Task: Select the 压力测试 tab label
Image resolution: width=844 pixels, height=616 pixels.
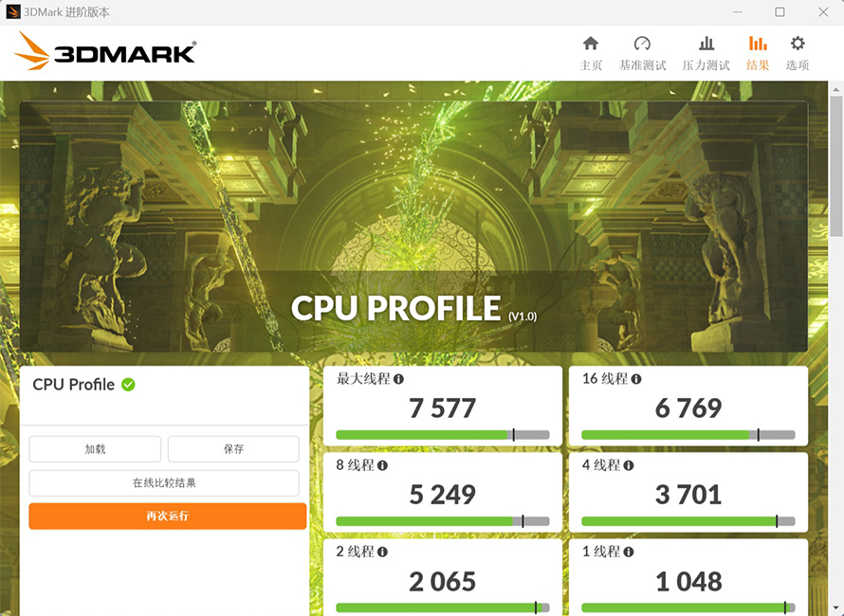Action: click(706, 65)
